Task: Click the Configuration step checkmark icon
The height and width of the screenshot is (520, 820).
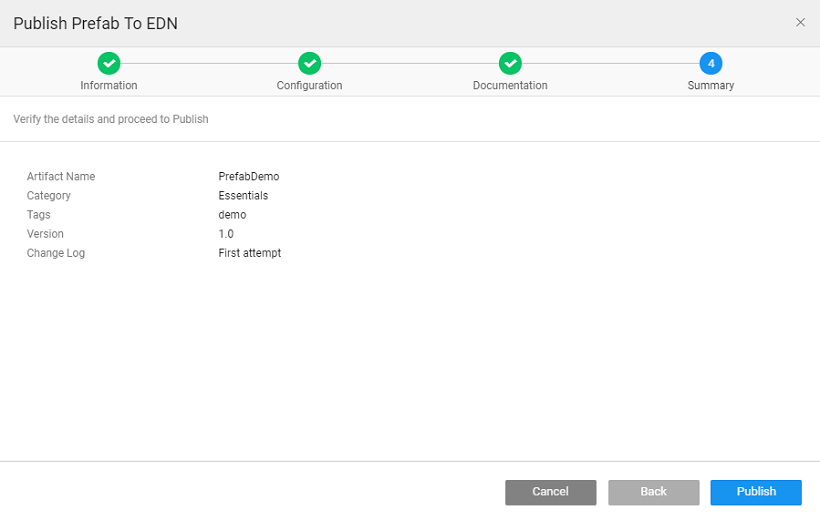Action: point(310,63)
